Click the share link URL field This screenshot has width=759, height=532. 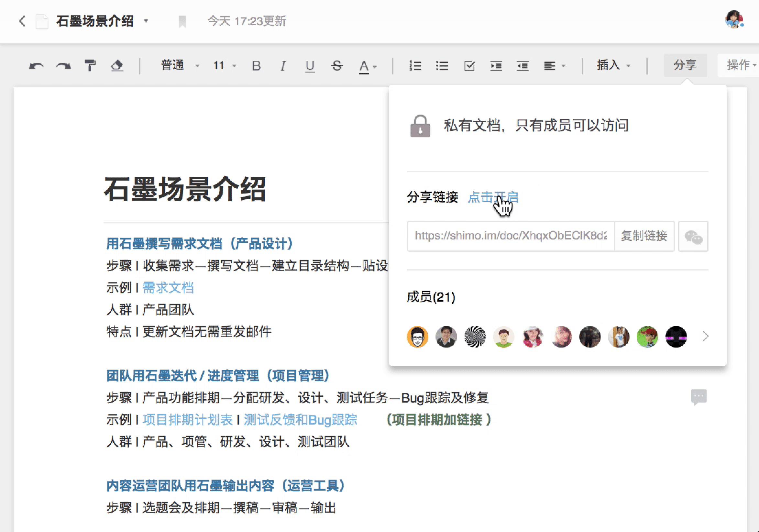(511, 236)
